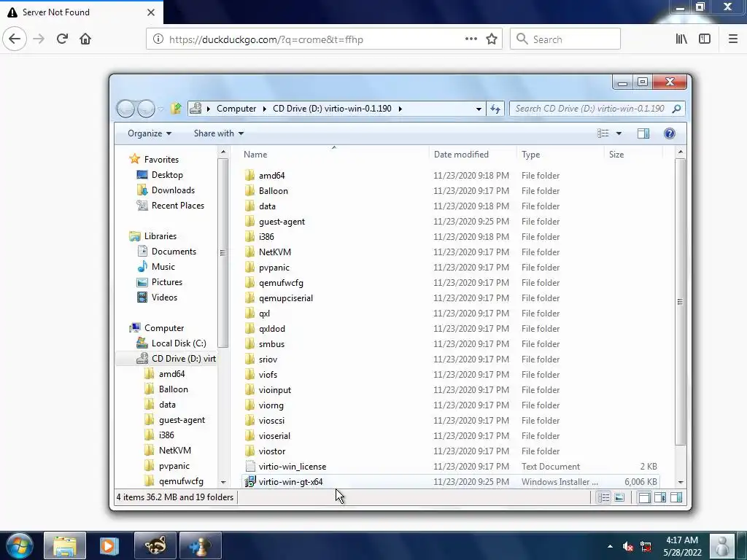The height and width of the screenshot is (560, 747).
Task: Click the muted volume tray icon
Action: click(x=628, y=546)
